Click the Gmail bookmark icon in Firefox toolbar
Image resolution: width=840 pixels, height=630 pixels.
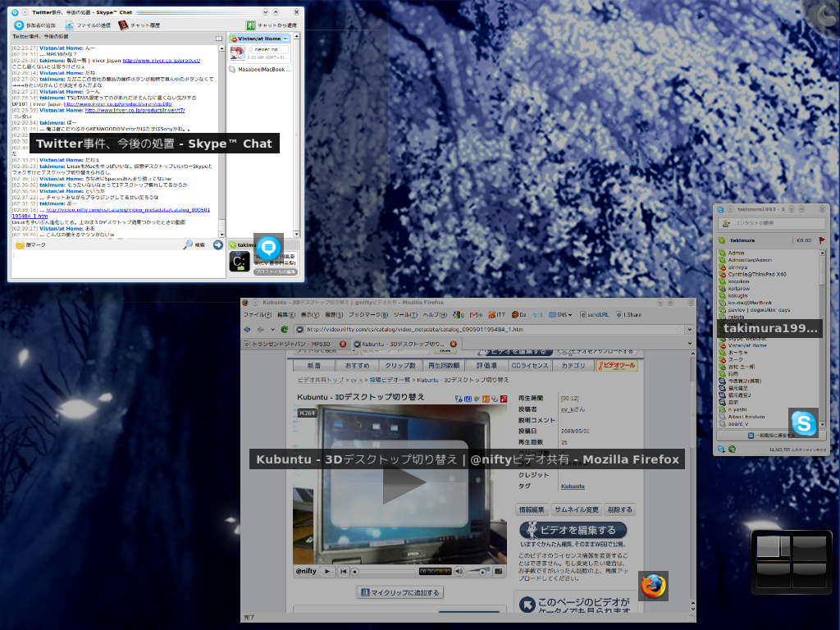coord(477,315)
